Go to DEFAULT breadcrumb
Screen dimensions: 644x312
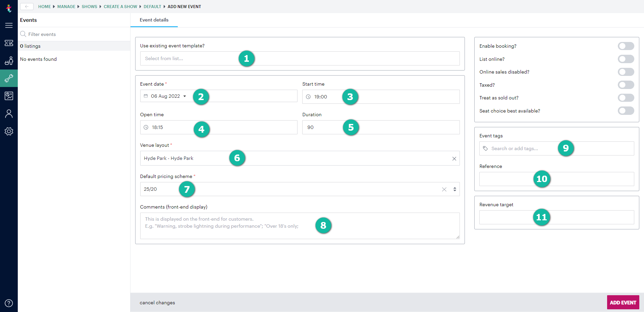point(152,7)
